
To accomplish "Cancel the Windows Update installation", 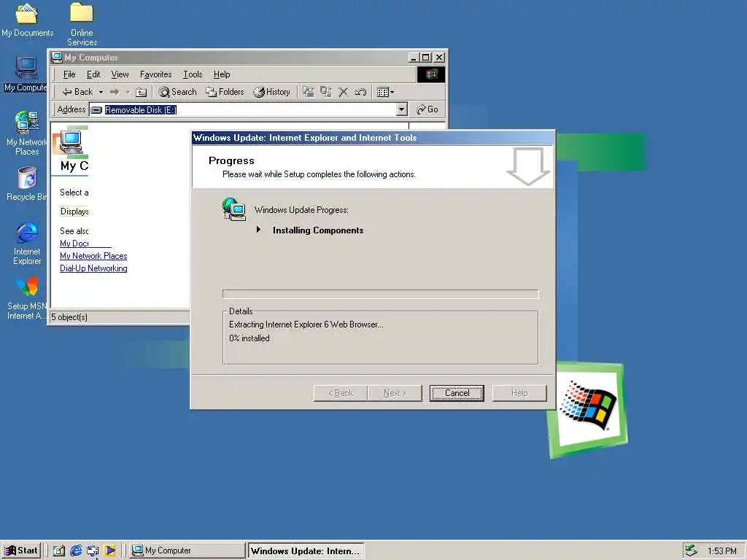I will 457,393.
